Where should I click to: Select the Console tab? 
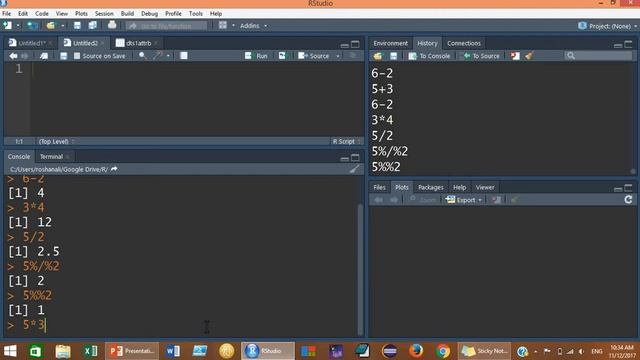[19, 156]
